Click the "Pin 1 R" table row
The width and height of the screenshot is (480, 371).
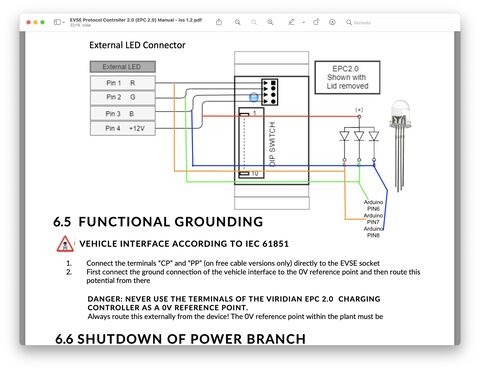coord(123,83)
